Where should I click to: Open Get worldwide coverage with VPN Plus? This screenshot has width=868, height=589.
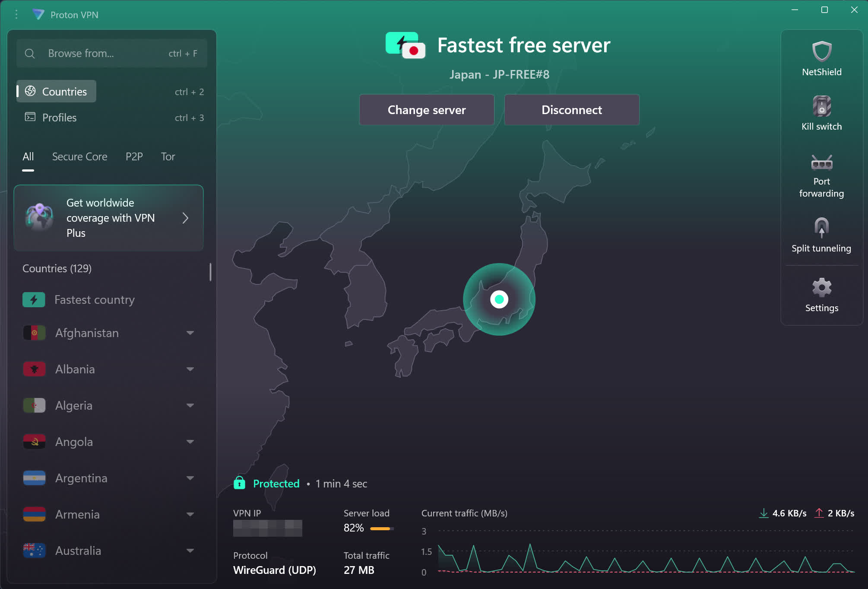pyautogui.click(x=109, y=218)
